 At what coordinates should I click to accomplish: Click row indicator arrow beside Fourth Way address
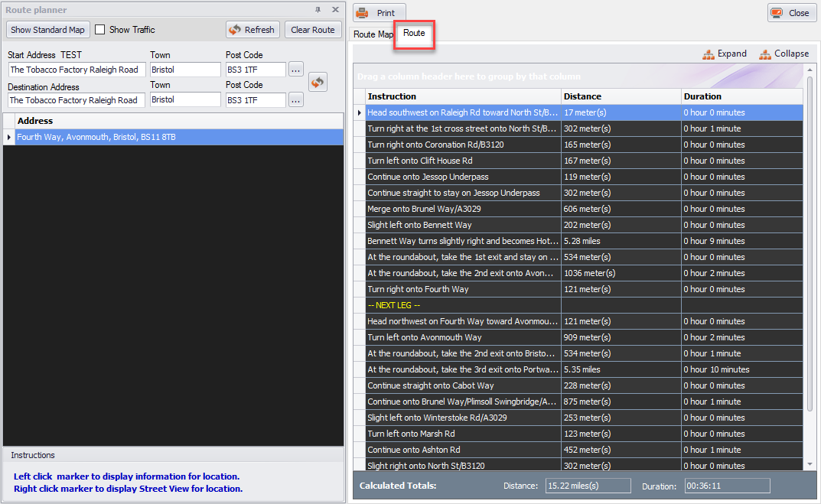pos(9,137)
